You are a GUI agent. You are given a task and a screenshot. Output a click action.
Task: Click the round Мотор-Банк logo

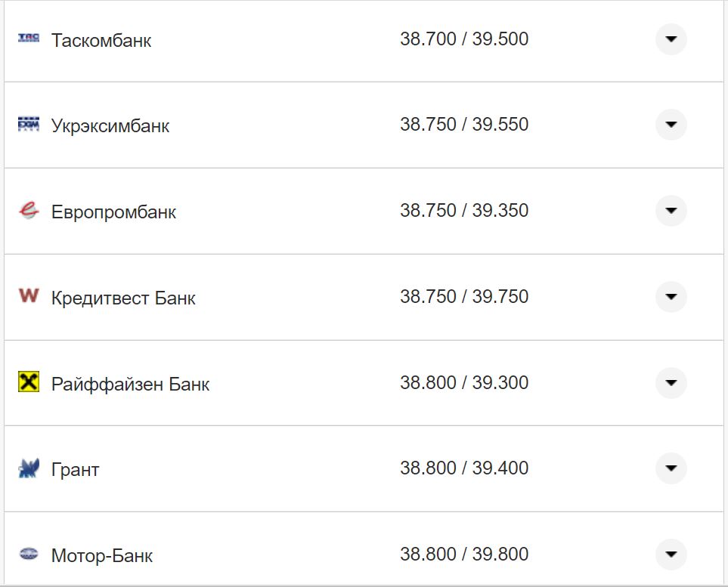pos(28,554)
